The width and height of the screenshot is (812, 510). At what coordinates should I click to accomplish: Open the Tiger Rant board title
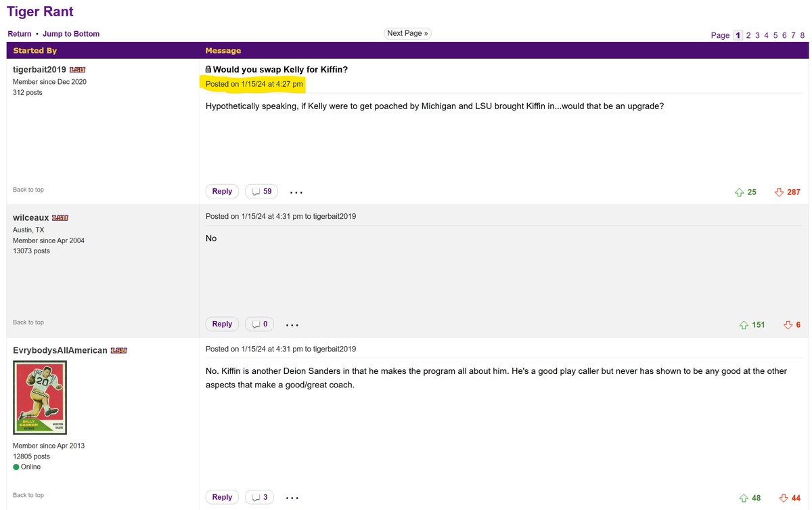(40, 12)
